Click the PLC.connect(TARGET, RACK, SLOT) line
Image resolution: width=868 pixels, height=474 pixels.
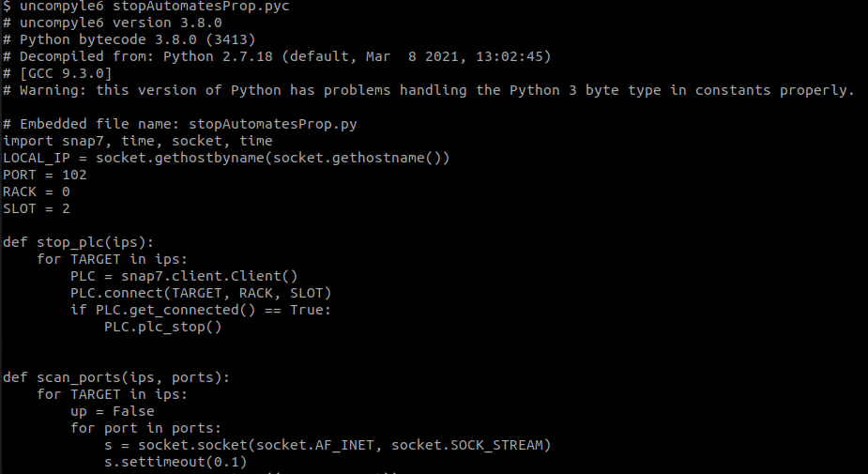coord(201,293)
